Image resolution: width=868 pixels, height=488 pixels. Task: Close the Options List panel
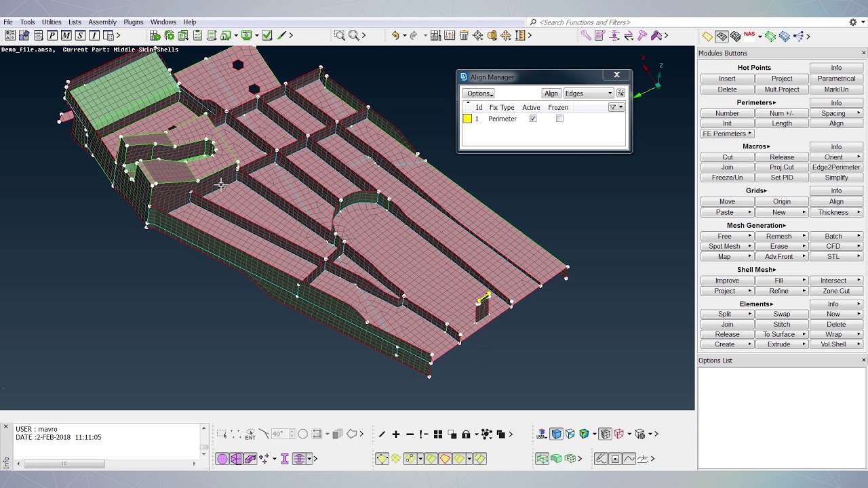point(863,360)
